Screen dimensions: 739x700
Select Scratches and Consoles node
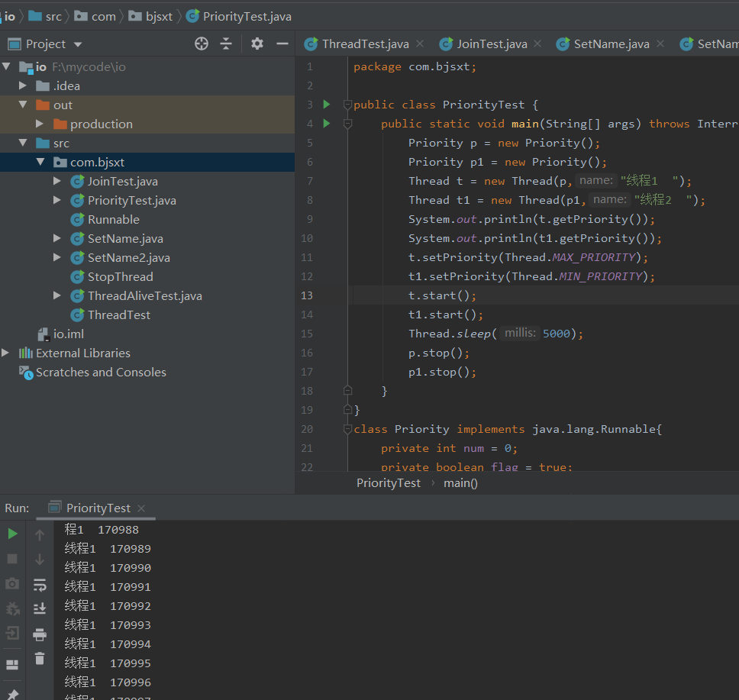pyautogui.click(x=101, y=372)
